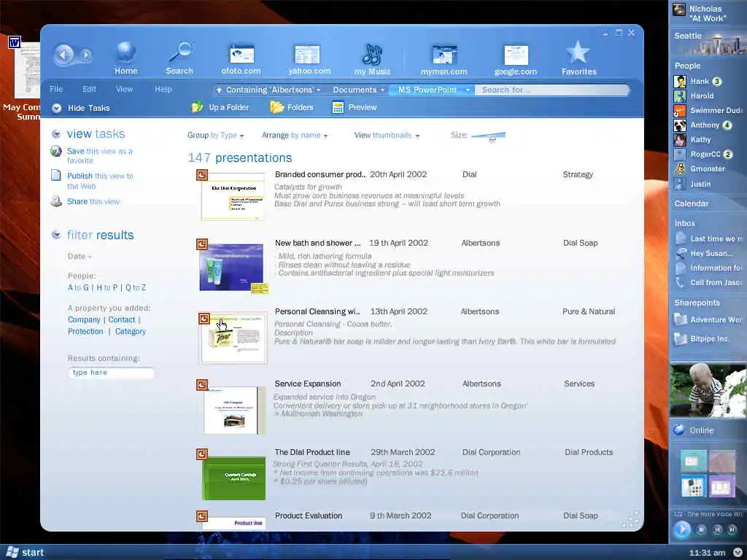Open View thumbnails dropdown
This screenshot has height=560, width=747.
[387, 135]
